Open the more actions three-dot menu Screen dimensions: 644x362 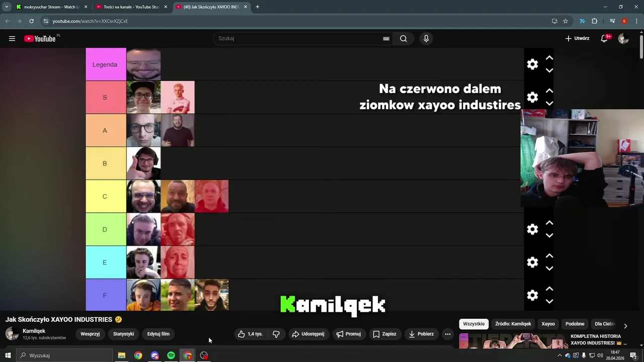[x=447, y=334]
